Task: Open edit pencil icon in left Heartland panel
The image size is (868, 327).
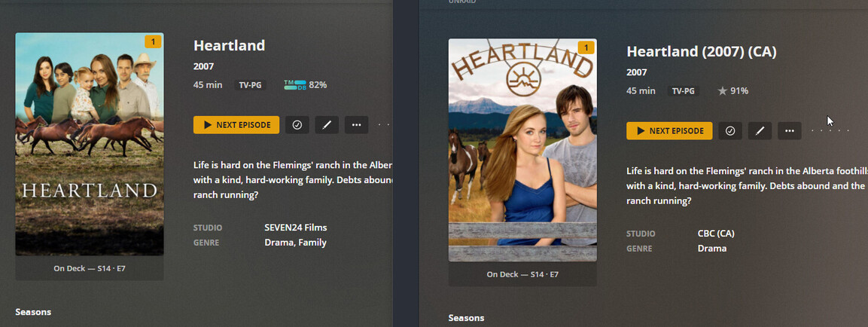Action: click(327, 125)
